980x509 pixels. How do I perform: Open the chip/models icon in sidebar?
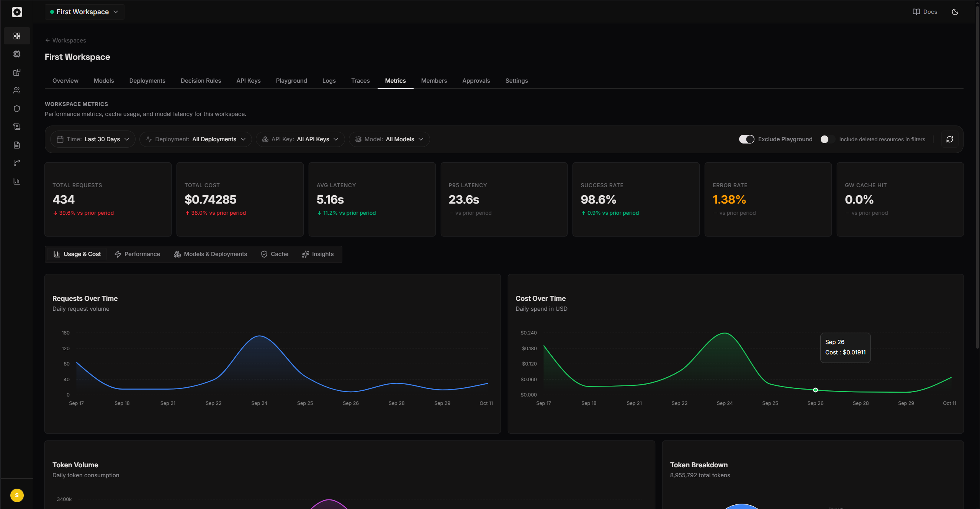[17, 54]
